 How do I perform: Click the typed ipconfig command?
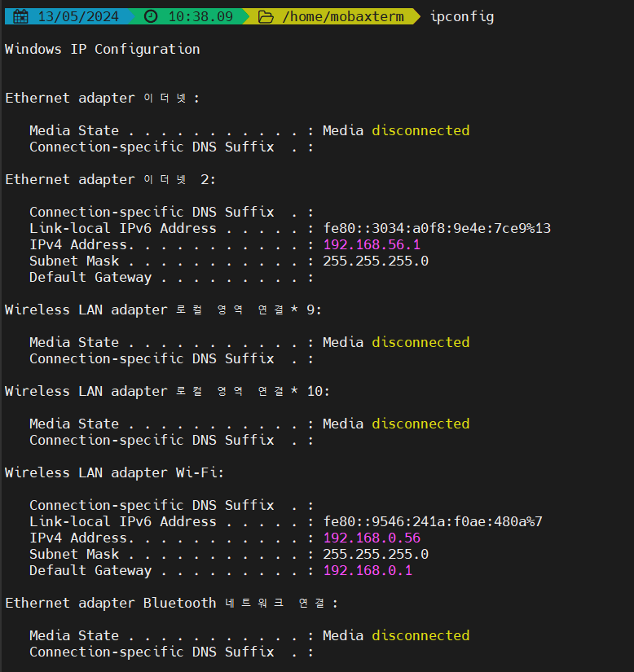pos(461,16)
